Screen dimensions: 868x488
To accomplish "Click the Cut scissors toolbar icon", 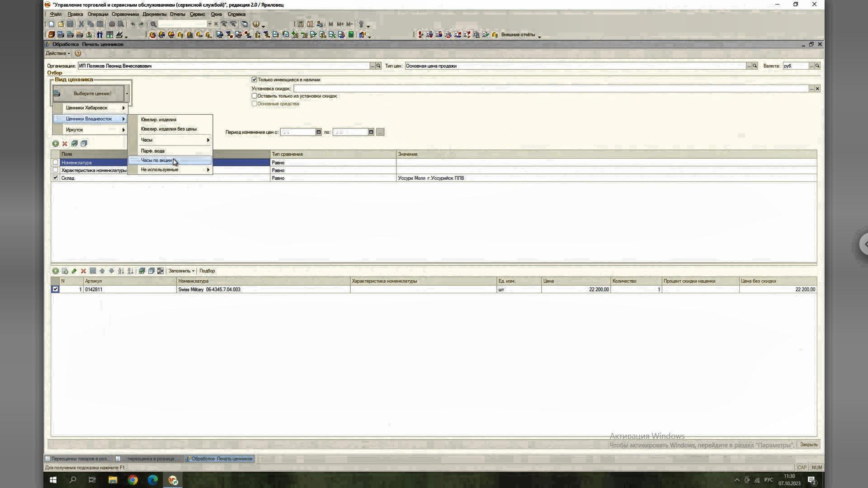I will [x=81, y=24].
